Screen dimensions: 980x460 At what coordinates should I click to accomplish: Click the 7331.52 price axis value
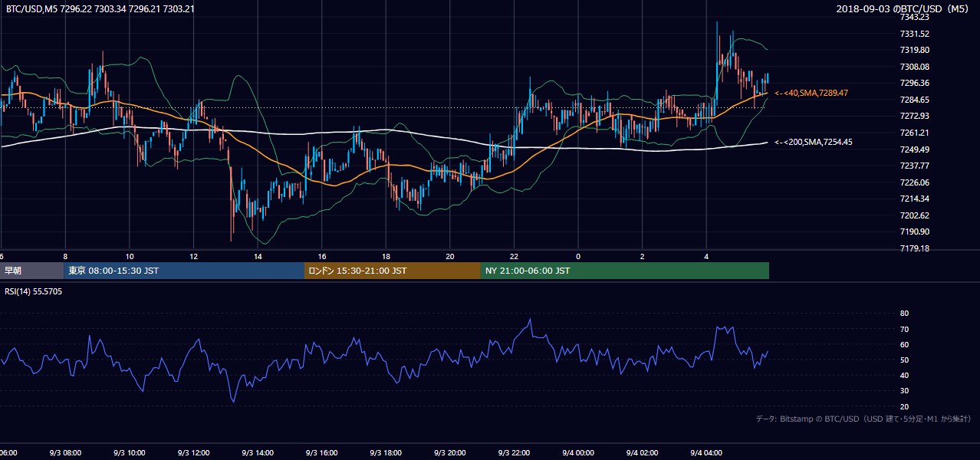coord(914,34)
